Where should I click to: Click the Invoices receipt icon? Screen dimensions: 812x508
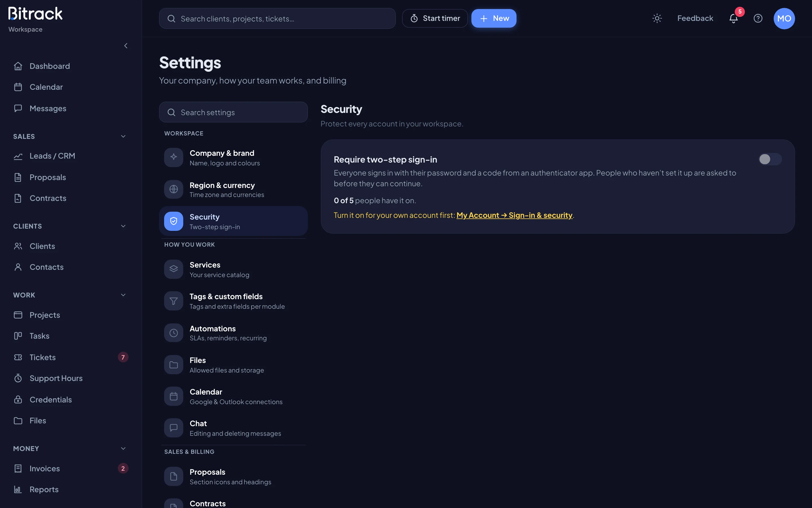click(x=18, y=468)
